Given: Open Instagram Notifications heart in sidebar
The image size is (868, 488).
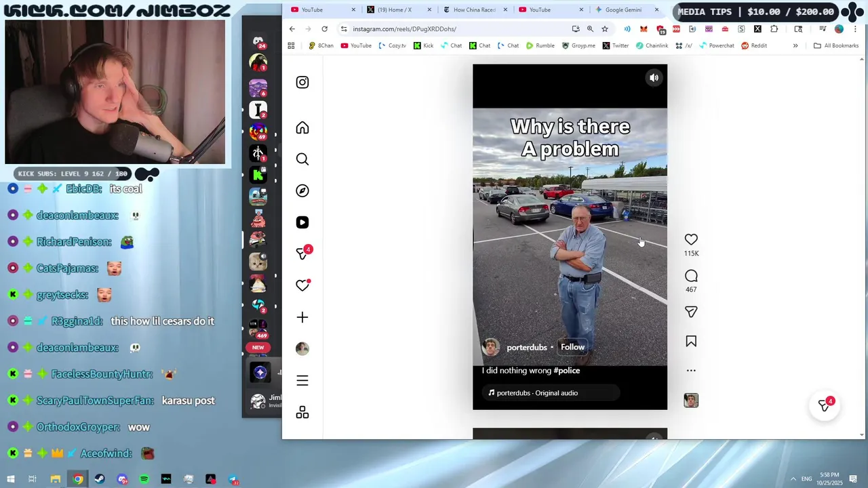Looking at the screenshot, I should coord(302,285).
